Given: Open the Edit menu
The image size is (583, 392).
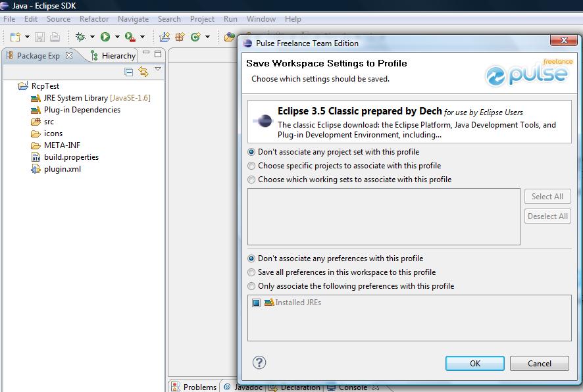Looking at the screenshot, I should point(31,19).
